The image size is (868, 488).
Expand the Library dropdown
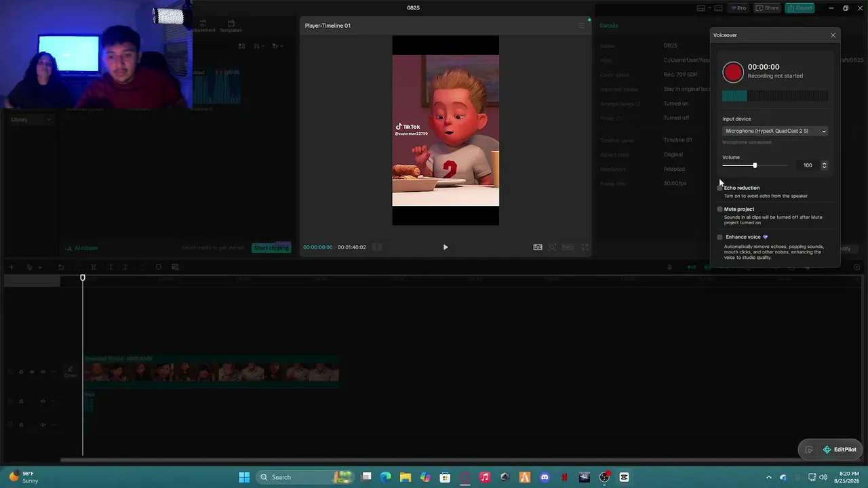(x=31, y=120)
